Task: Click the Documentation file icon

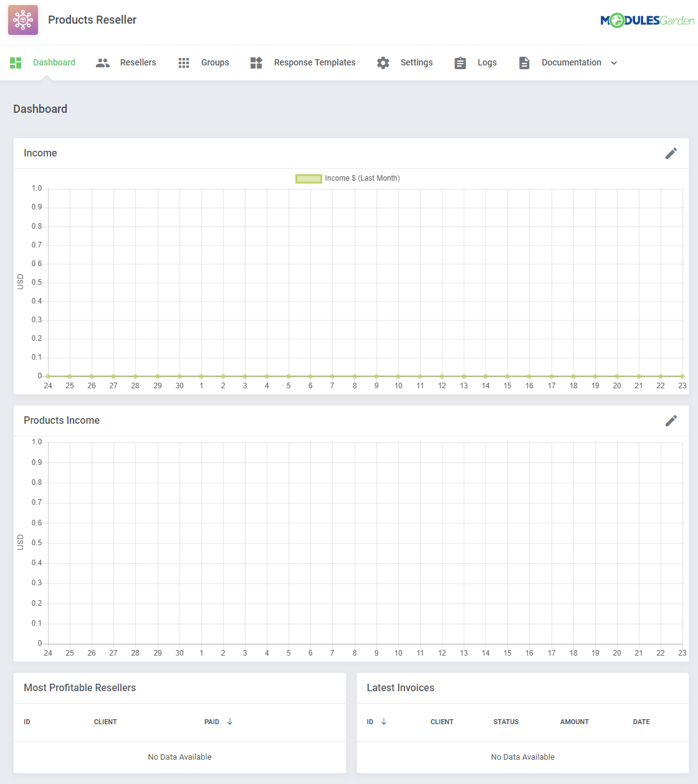Action: (524, 63)
